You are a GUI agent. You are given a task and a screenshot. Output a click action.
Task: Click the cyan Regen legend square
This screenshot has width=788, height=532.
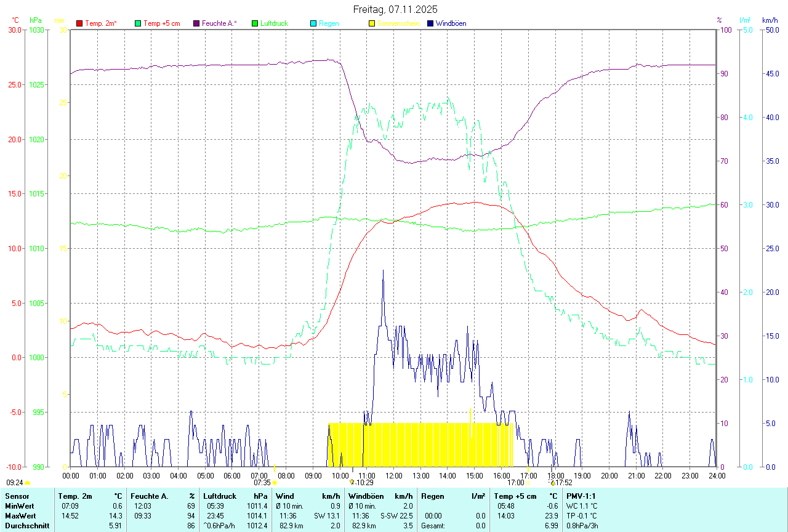313,23
